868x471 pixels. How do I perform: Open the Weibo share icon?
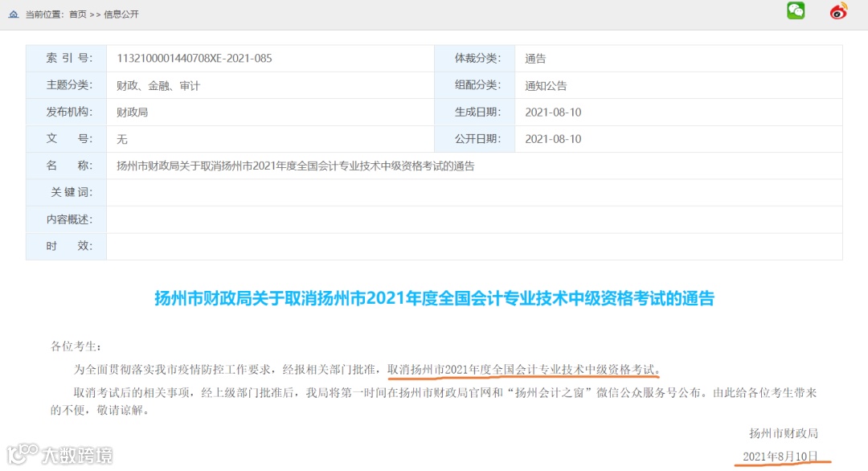point(838,10)
